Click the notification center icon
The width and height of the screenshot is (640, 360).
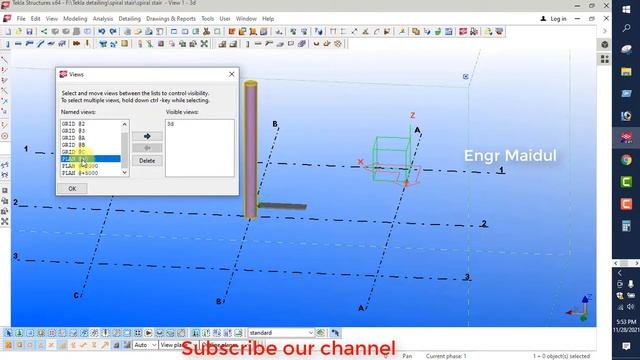[626, 346]
